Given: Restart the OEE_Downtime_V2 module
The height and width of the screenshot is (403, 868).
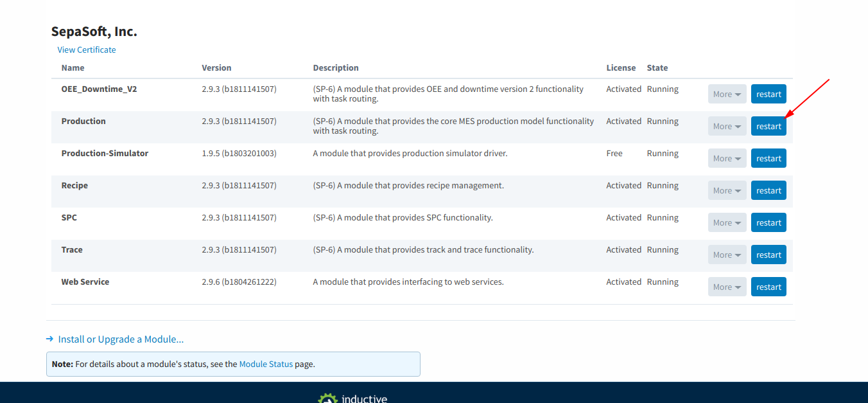Looking at the screenshot, I should tap(768, 94).
